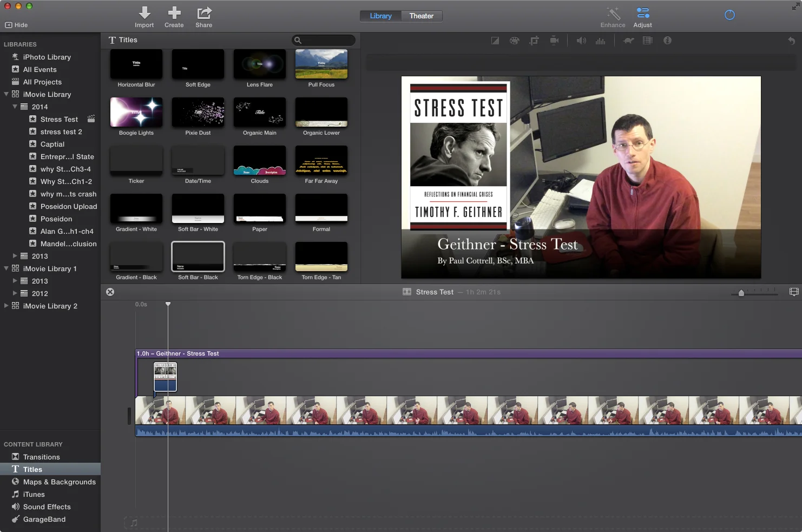Screen dimensions: 802x532
Task: Click the Stress Test project name label
Action: [x=435, y=292]
